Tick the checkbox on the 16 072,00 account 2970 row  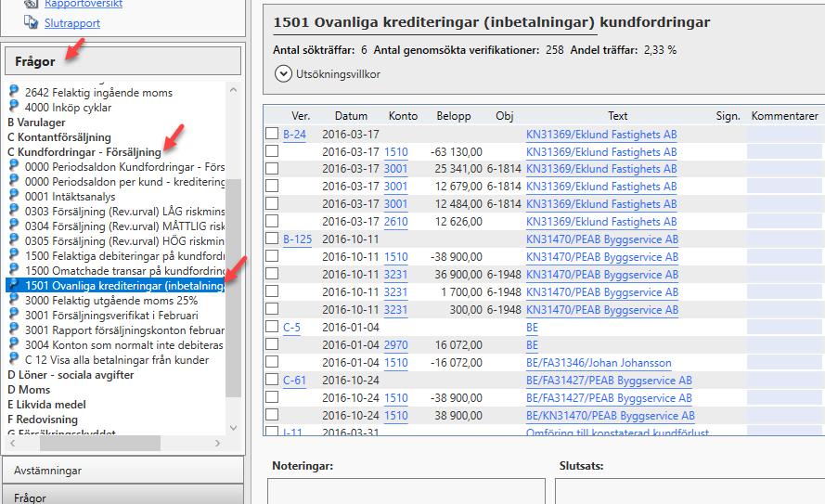tap(272, 344)
